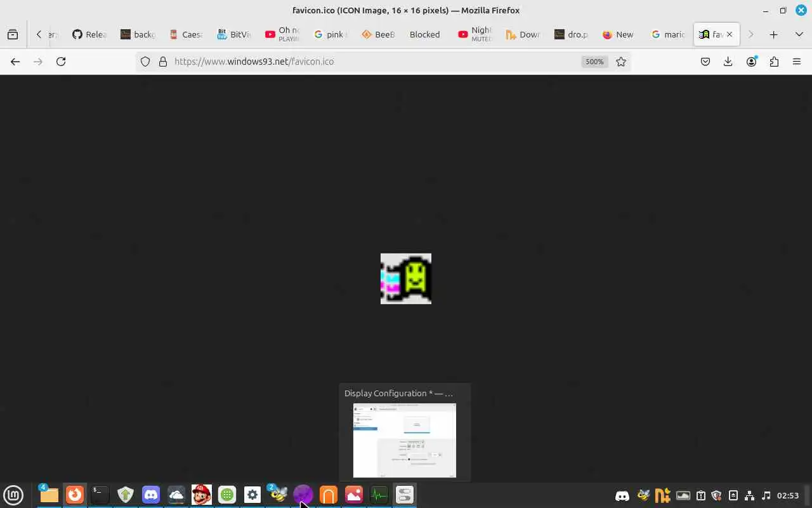Open the sound music note tray icon
The image size is (812, 508).
(x=766, y=495)
